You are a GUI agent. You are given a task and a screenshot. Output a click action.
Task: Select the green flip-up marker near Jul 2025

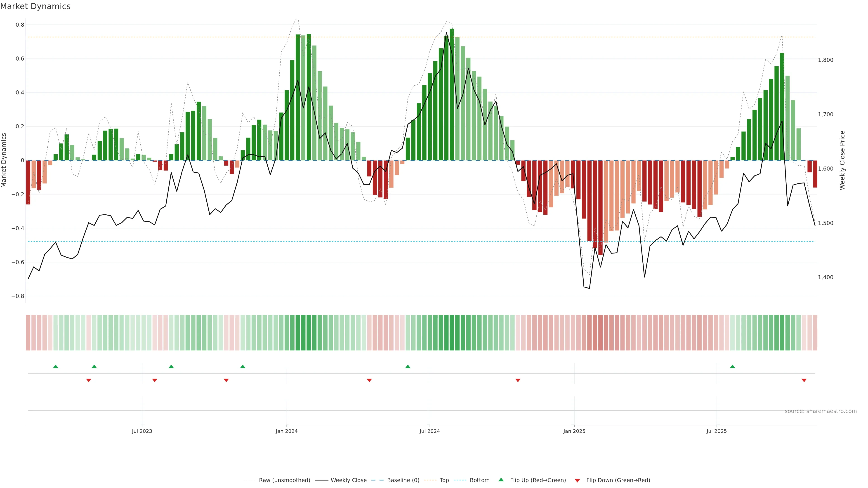pyautogui.click(x=732, y=366)
